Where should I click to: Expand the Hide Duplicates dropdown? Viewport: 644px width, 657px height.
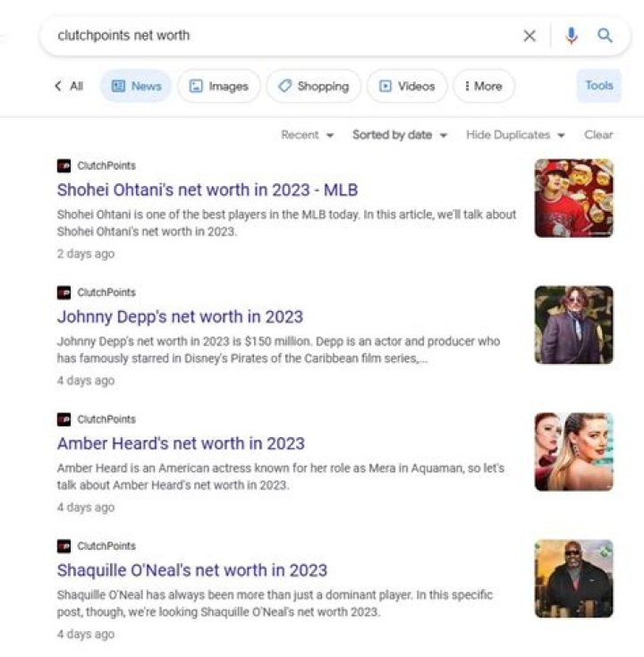pos(516,135)
